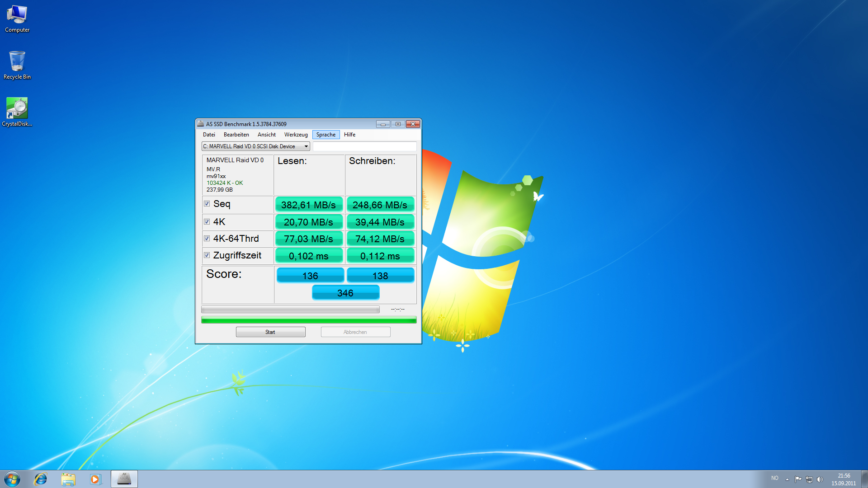Click write access time 0,112 ms

(x=380, y=256)
